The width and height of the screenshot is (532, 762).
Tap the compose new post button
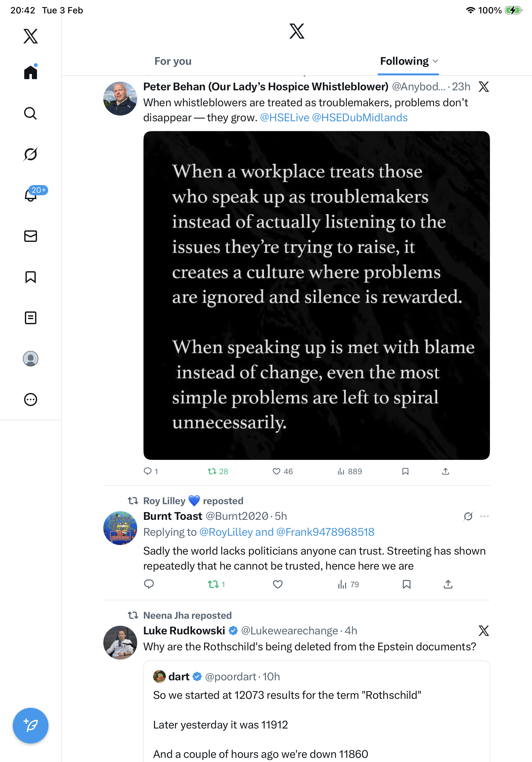(x=31, y=726)
